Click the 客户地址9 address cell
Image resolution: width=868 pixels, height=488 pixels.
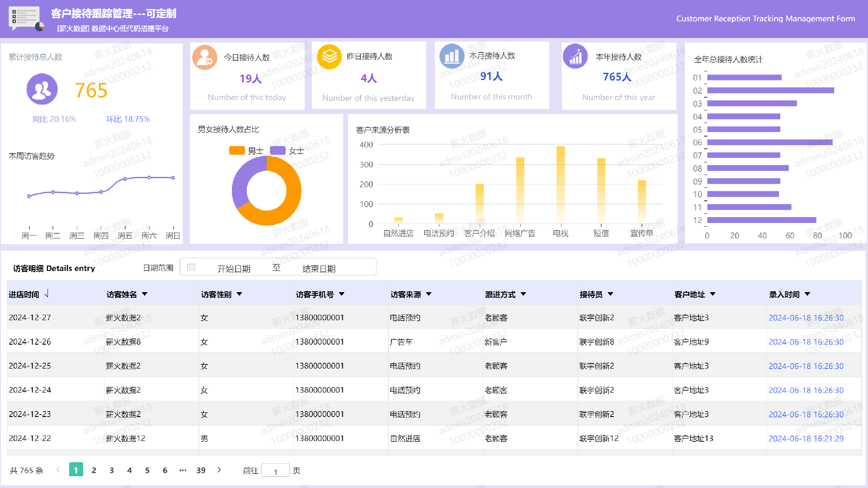click(x=691, y=342)
